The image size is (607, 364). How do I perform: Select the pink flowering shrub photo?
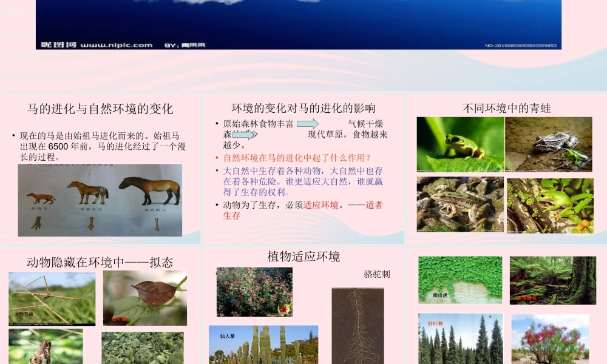click(254, 292)
